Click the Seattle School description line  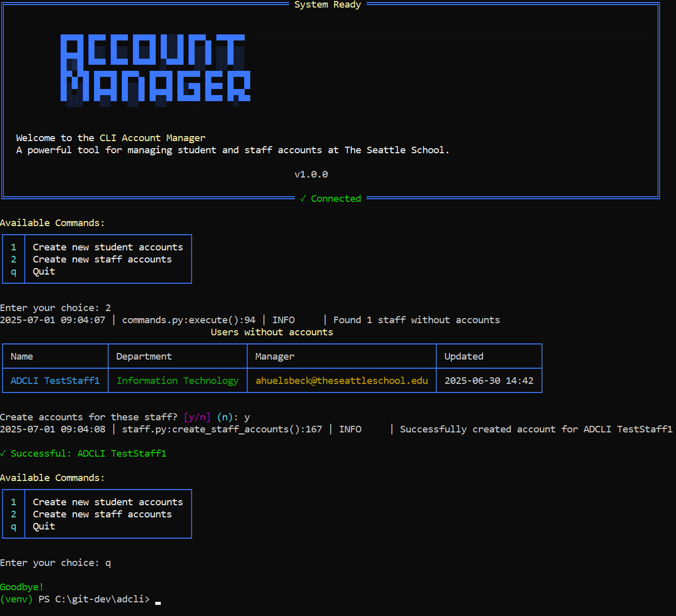233,150
